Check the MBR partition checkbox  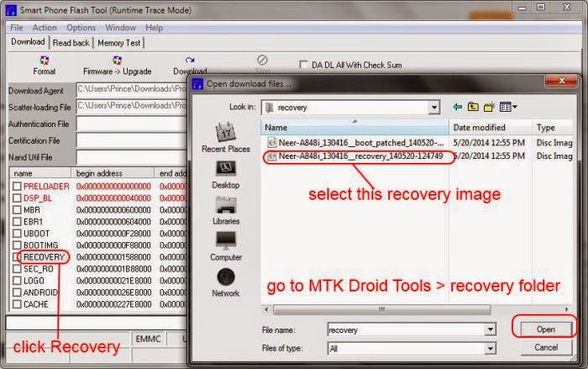point(17,210)
